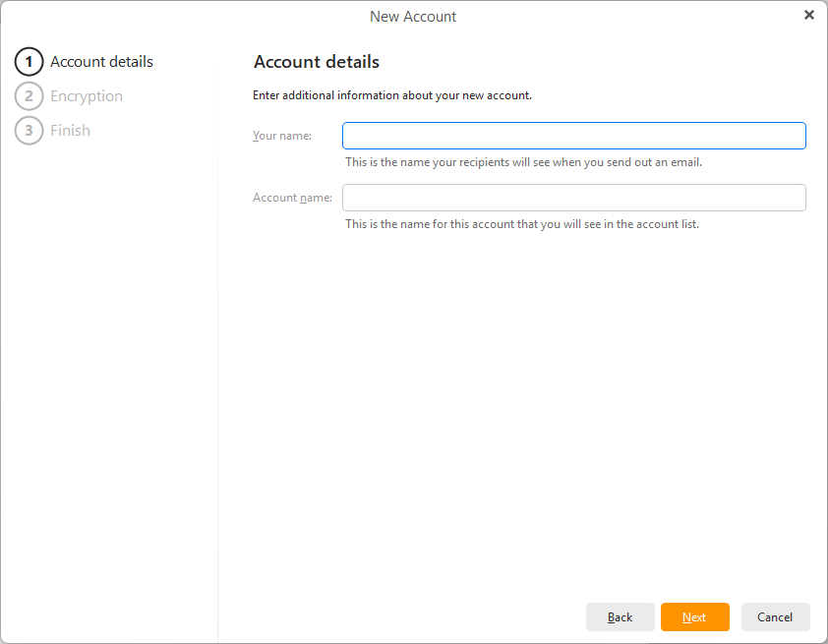This screenshot has height=644, width=828.
Task: Click the bold Account details heading
Action: (x=317, y=62)
